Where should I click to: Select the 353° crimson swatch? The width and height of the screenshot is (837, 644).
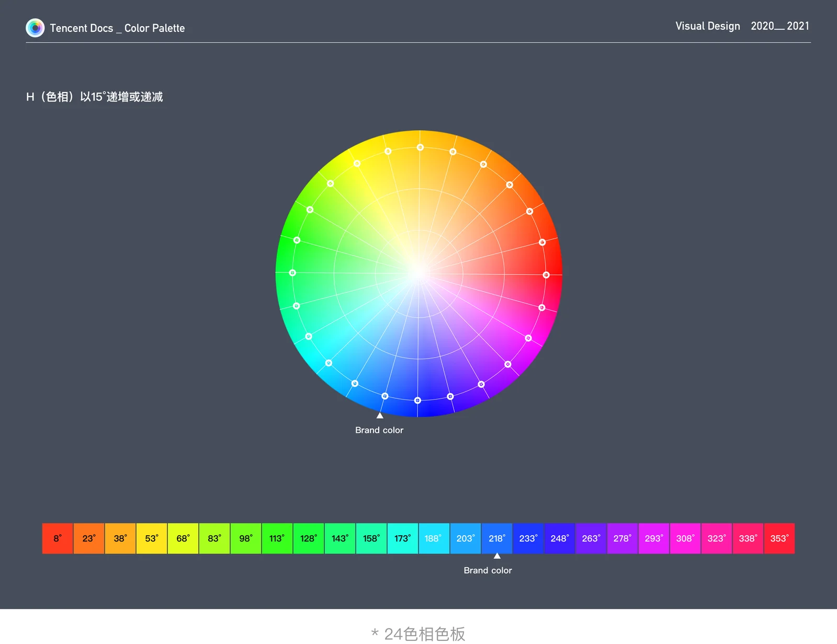coord(779,538)
